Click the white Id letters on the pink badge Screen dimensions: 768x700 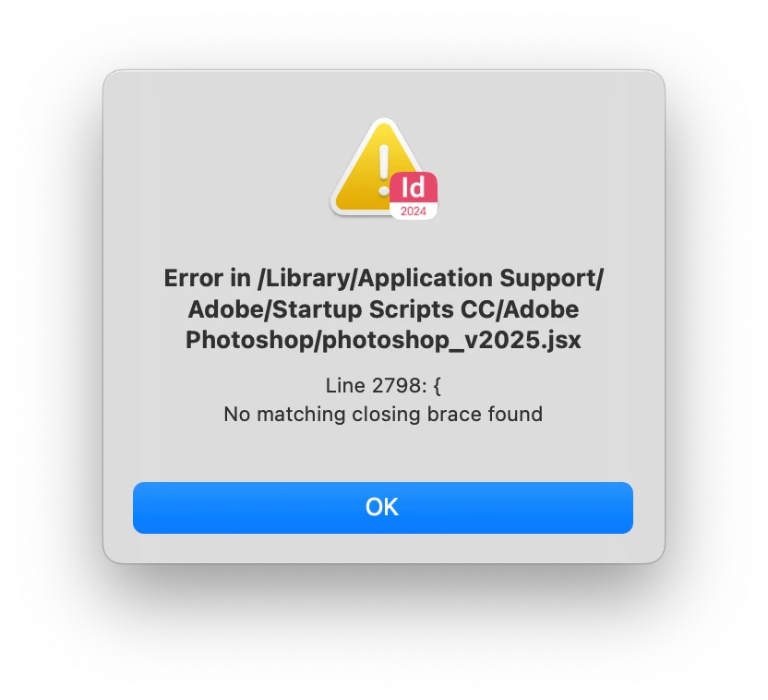pyautogui.click(x=413, y=187)
